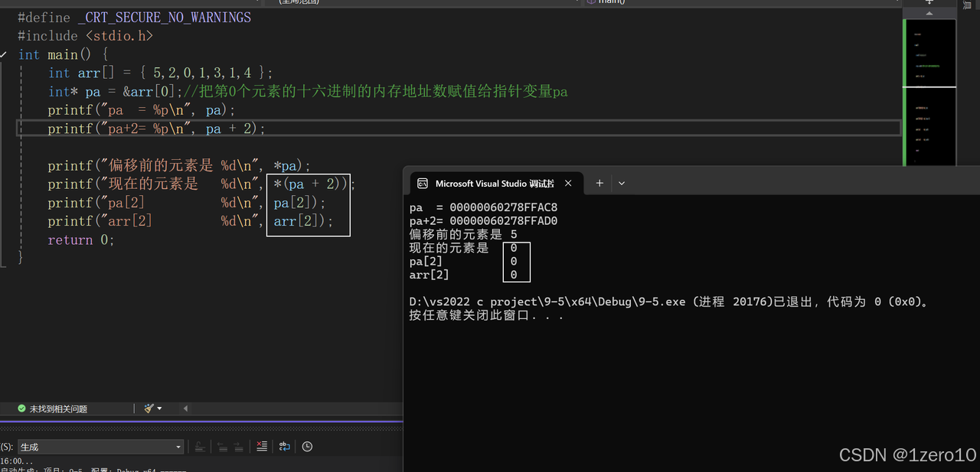Click the code minimap scrollbar preview

point(929,92)
